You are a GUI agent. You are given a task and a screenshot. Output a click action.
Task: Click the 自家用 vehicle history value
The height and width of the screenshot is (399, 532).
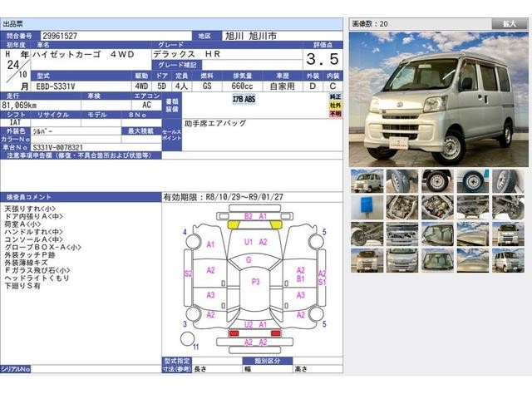[x=283, y=86]
